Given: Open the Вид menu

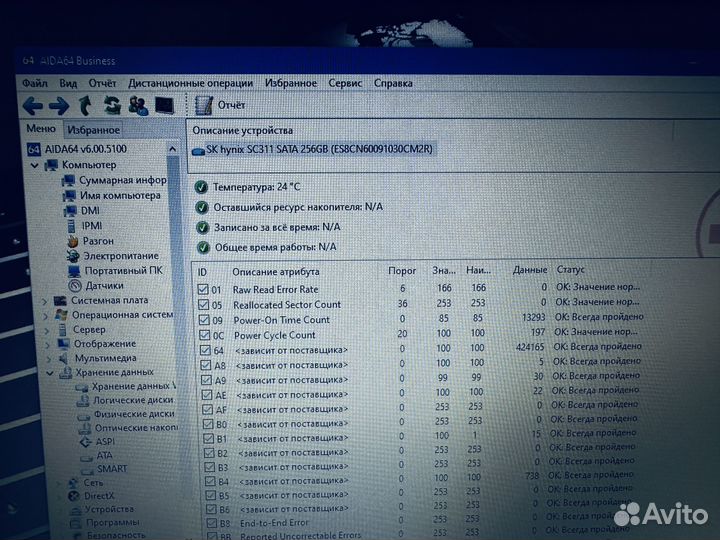Looking at the screenshot, I should pyautogui.click(x=68, y=83).
